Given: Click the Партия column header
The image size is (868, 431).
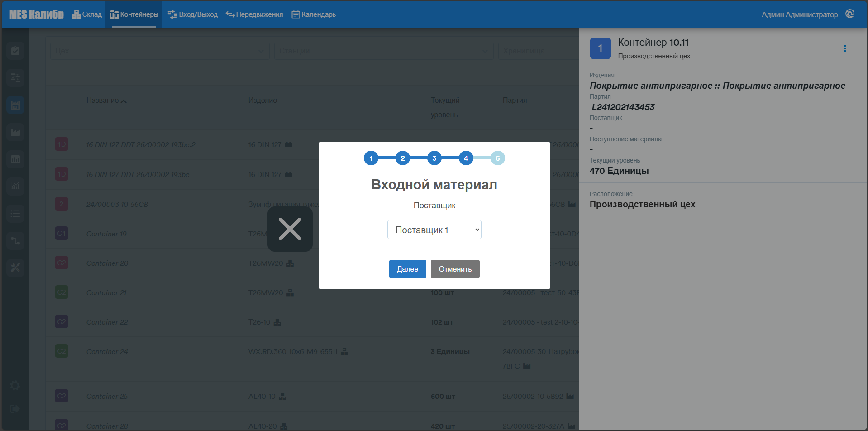Looking at the screenshot, I should [x=515, y=100].
